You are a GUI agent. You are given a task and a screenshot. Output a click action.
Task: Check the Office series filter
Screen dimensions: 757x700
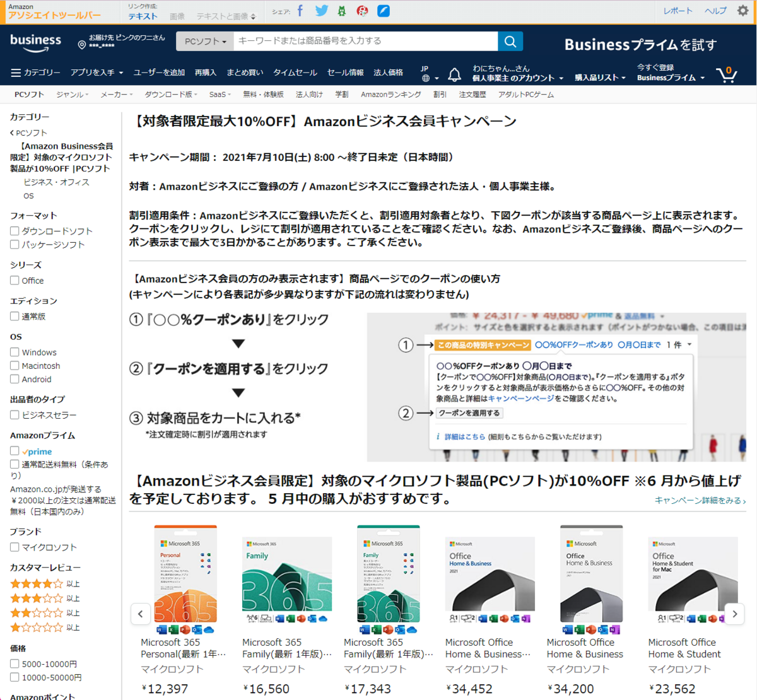(15, 280)
